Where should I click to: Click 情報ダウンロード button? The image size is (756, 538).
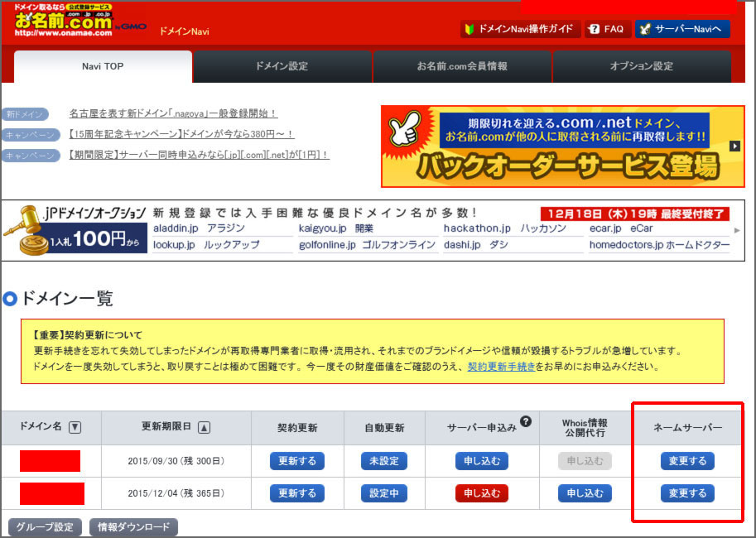[133, 527]
